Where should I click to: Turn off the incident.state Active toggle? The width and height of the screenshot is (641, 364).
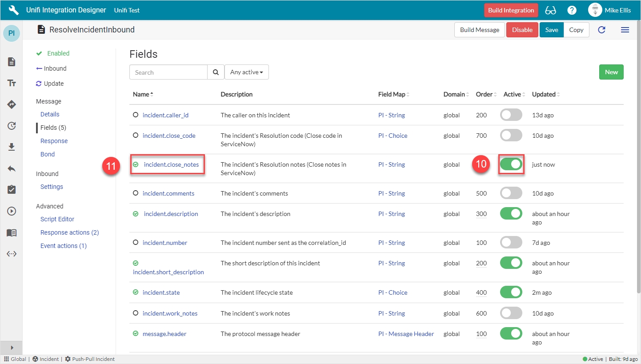click(x=511, y=292)
